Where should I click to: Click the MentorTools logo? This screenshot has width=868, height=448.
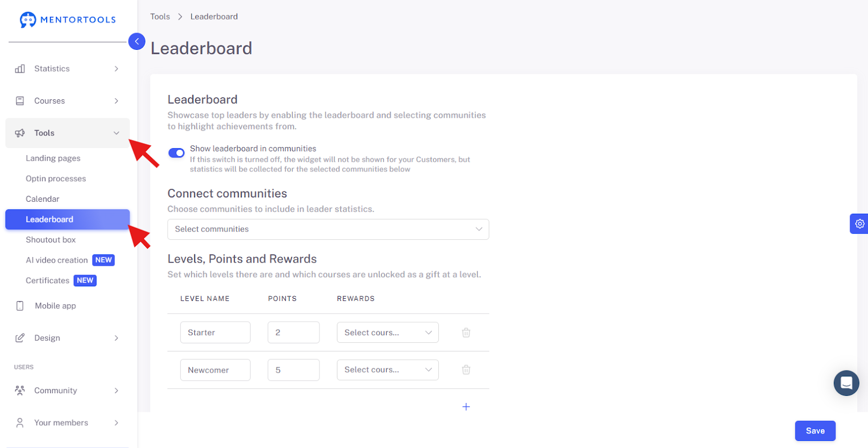tap(68, 20)
